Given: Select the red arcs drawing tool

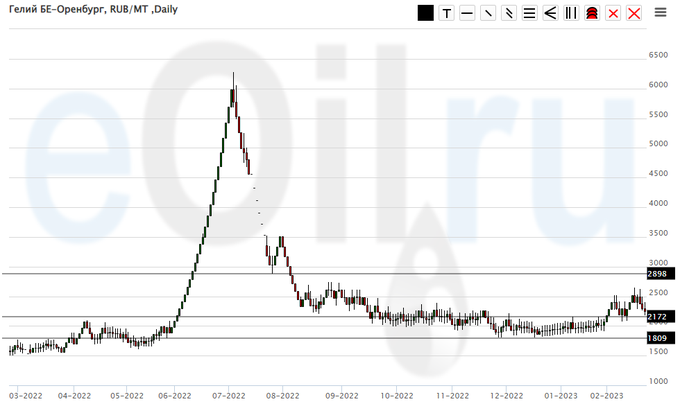Looking at the screenshot, I should [x=591, y=13].
